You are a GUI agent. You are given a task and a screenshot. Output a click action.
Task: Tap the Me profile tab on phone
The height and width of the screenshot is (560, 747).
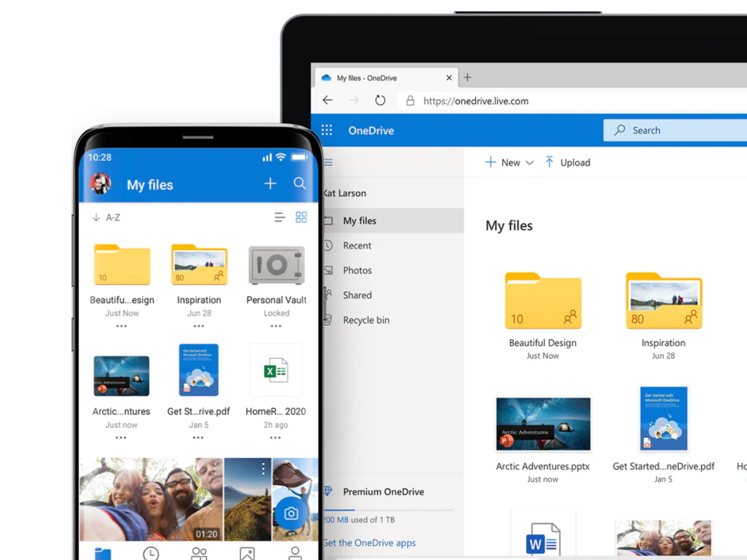295,553
